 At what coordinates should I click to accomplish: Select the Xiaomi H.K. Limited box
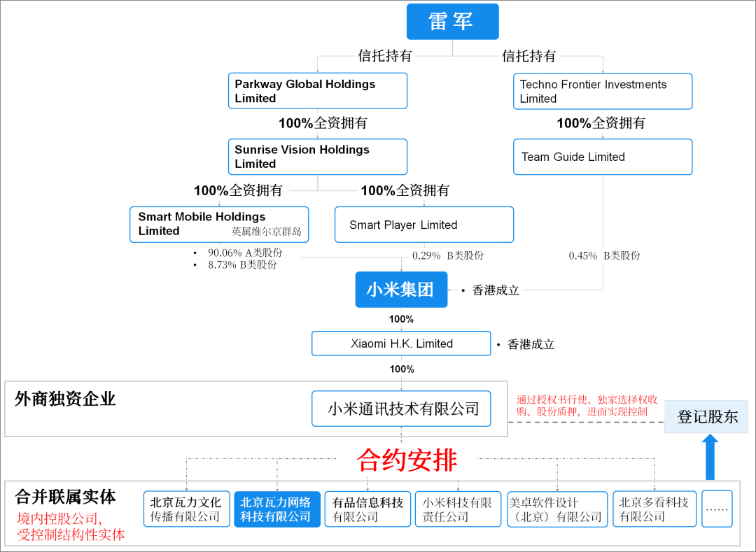coord(400,343)
